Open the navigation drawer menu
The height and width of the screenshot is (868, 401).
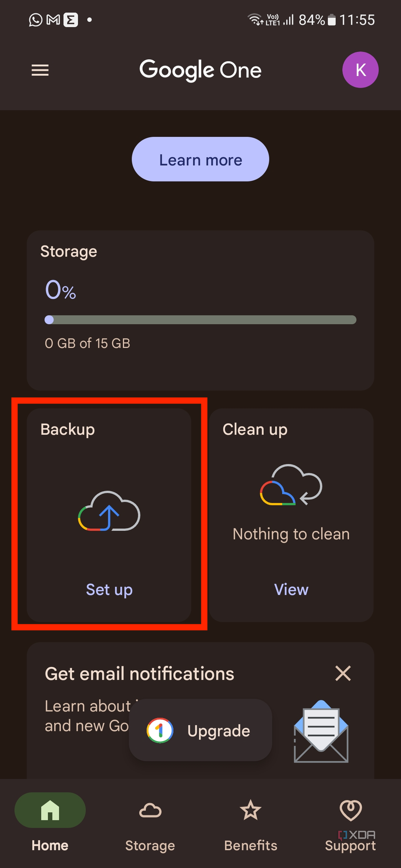click(40, 70)
